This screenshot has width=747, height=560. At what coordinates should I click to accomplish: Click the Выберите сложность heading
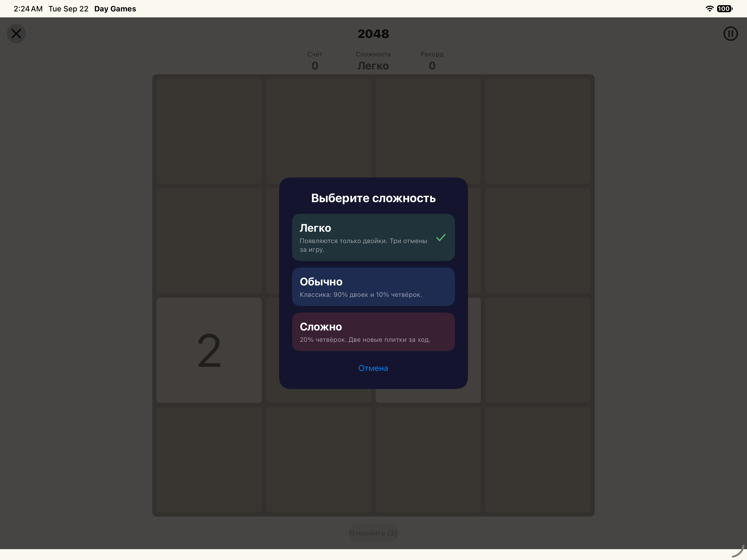pos(373,198)
